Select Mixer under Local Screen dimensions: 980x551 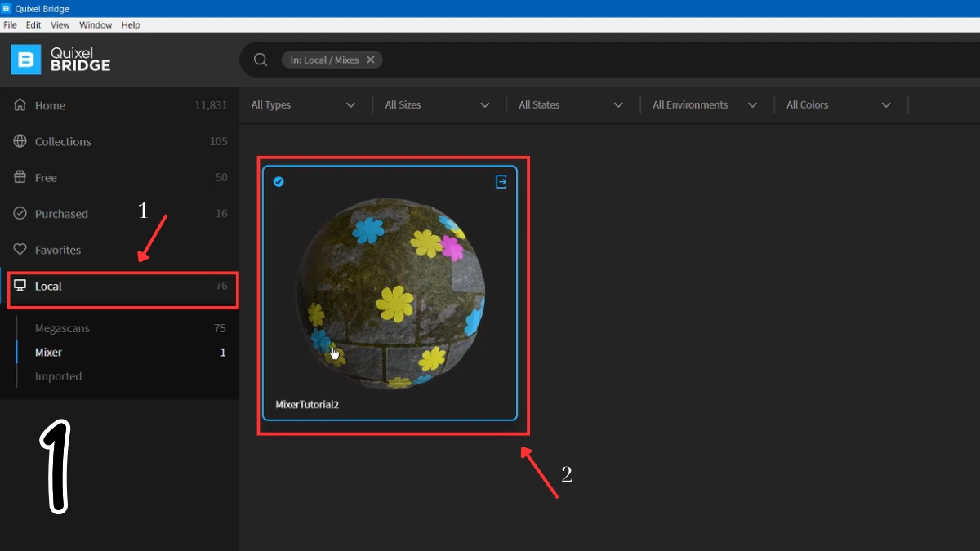48,353
